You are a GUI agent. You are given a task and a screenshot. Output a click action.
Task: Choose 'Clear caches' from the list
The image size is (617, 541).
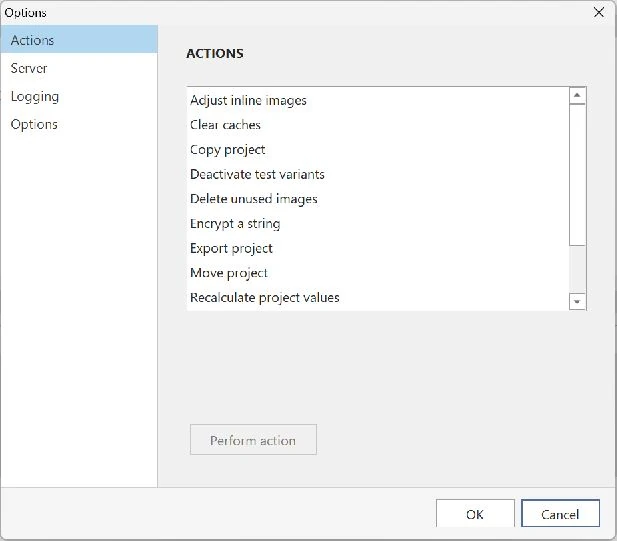click(x=378, y=125)
